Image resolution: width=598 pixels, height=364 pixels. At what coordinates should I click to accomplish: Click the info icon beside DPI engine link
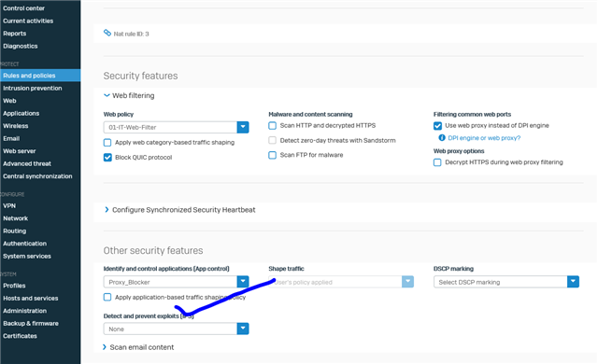[x=442, y=138]
